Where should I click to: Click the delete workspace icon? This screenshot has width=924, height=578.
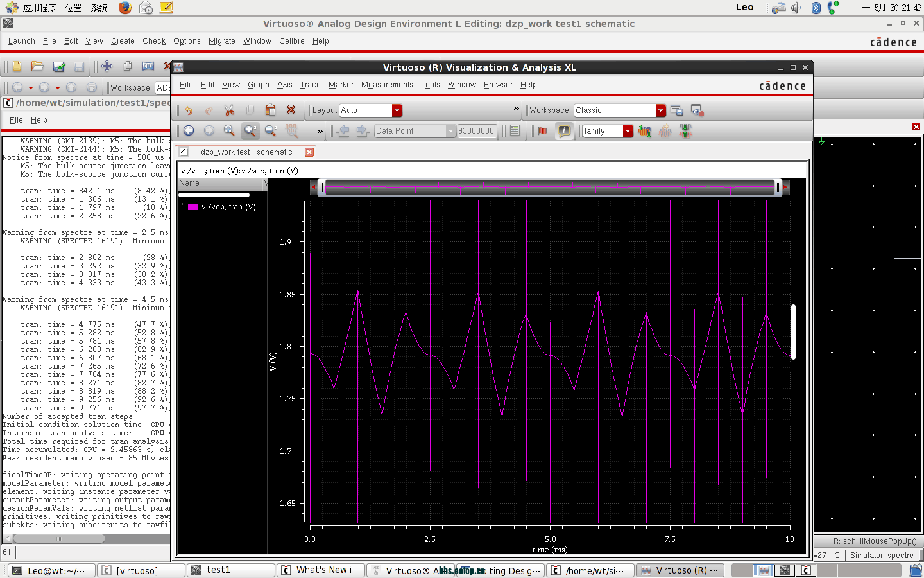(x=697, y=110)
